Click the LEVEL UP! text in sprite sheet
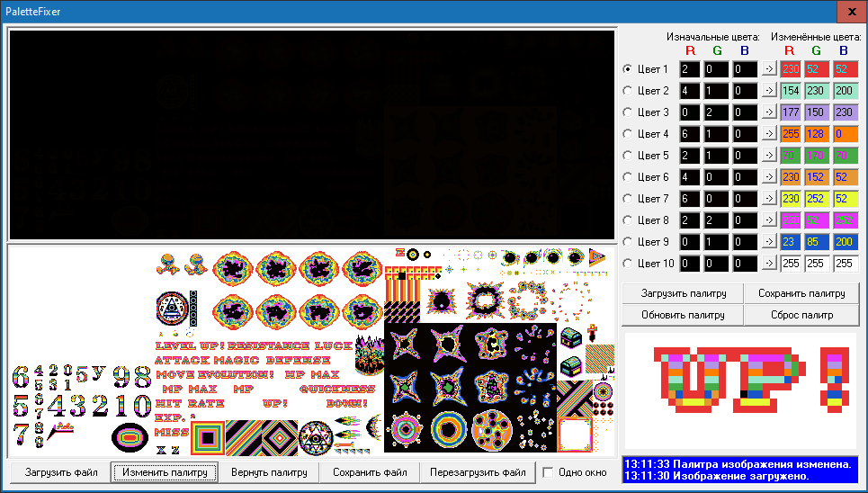The height and width of the screenshot is (493, 868). 189,345
